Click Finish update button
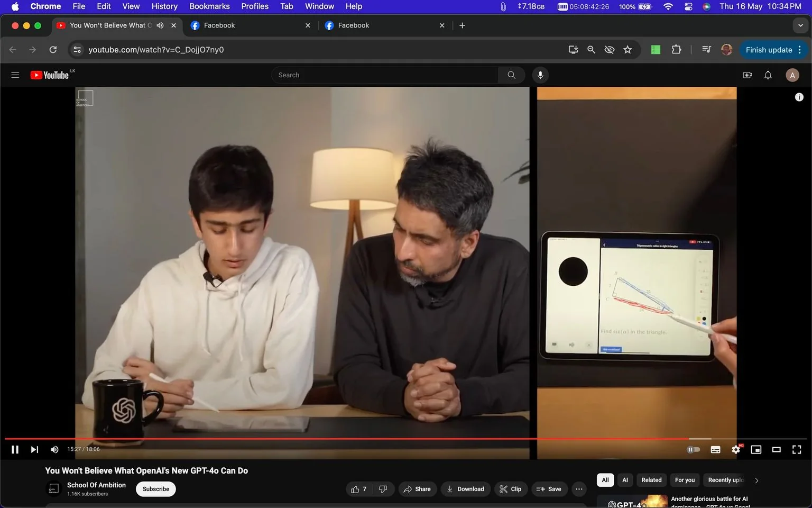 [x=769, y=50]
